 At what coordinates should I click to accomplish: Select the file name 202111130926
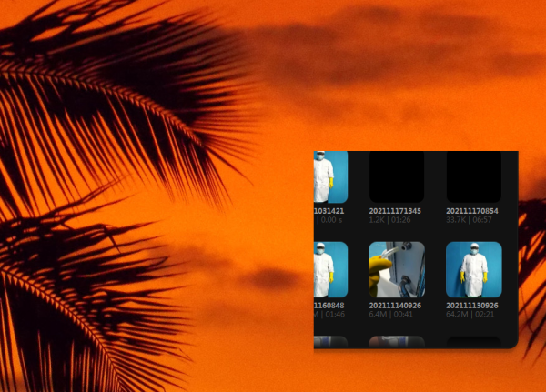click(x=471, y=306)
